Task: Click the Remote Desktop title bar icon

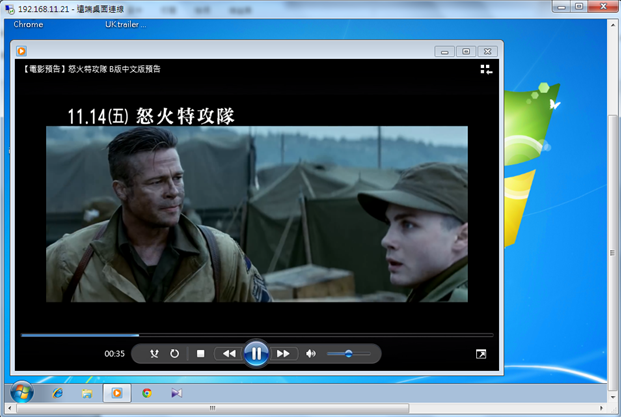Action: (x=10, y=8)
